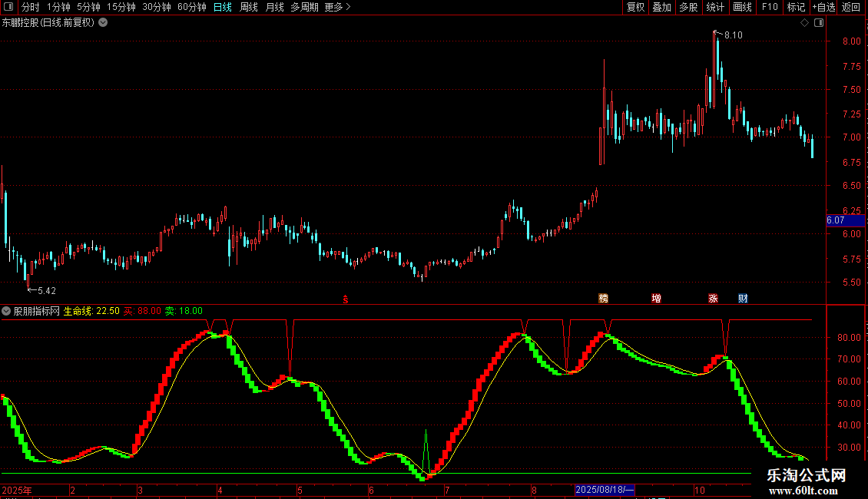The image size is (868, 499).
Task: Open the 复权 adjustment menu
Action: coord(635,7)
